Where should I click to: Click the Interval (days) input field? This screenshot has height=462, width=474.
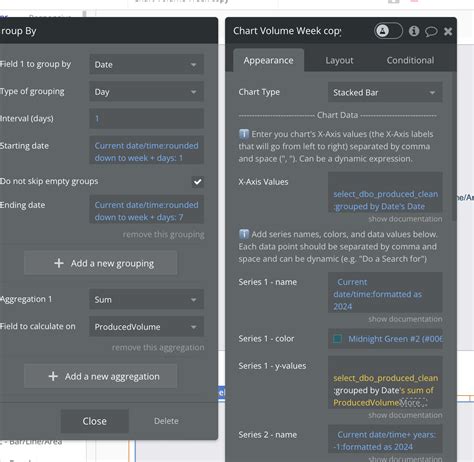tap(146, 118)
